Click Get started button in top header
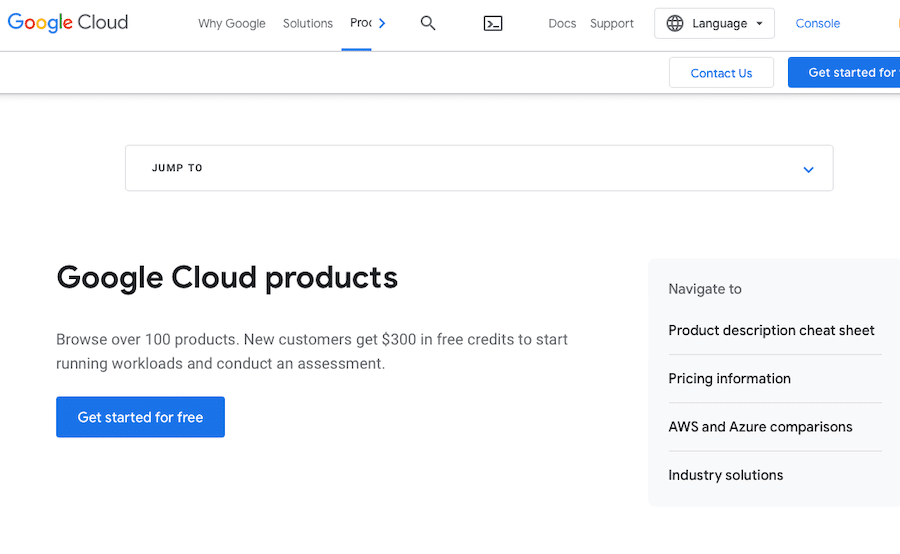This screenshot has height=554, width=900. pyautogui.click(x=848, y=72)
